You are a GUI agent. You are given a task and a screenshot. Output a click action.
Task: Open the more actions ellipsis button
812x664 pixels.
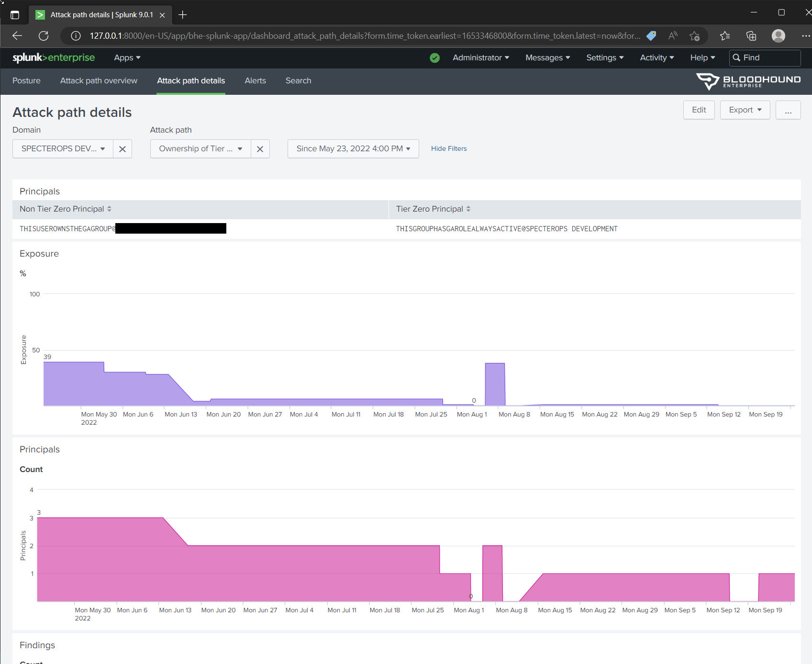click(788, 110)
